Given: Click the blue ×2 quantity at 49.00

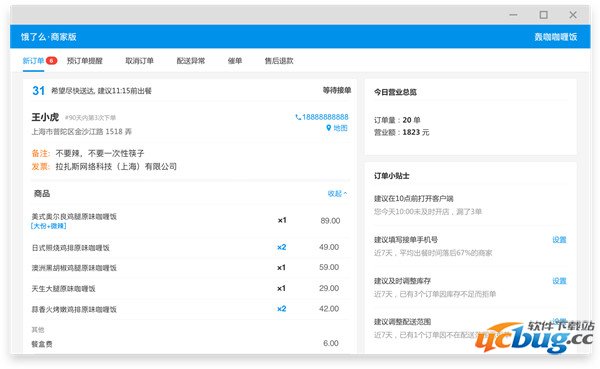Looking at the screenshot, I should 282,247.
